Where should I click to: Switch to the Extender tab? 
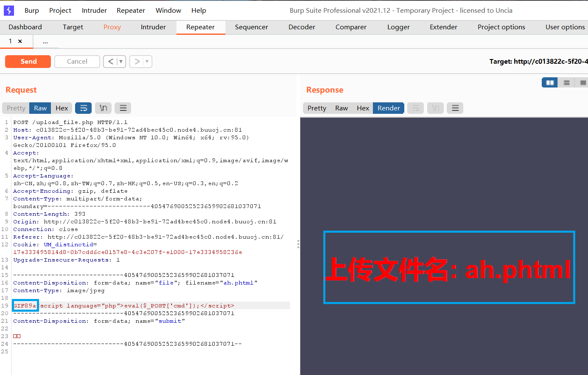click(443, 27)
